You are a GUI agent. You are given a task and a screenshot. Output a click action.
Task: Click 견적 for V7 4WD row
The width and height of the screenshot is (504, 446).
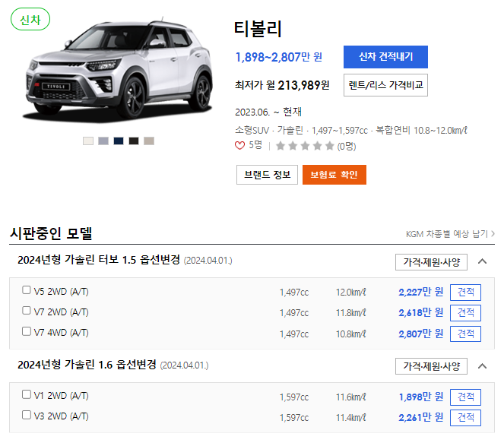pyautogui.click(x=465, y=334)
